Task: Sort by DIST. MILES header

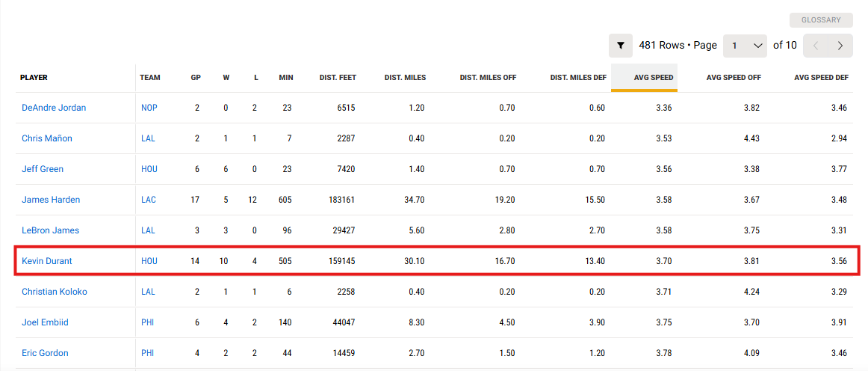Action: pyautogui.click(x=404, y=78)
